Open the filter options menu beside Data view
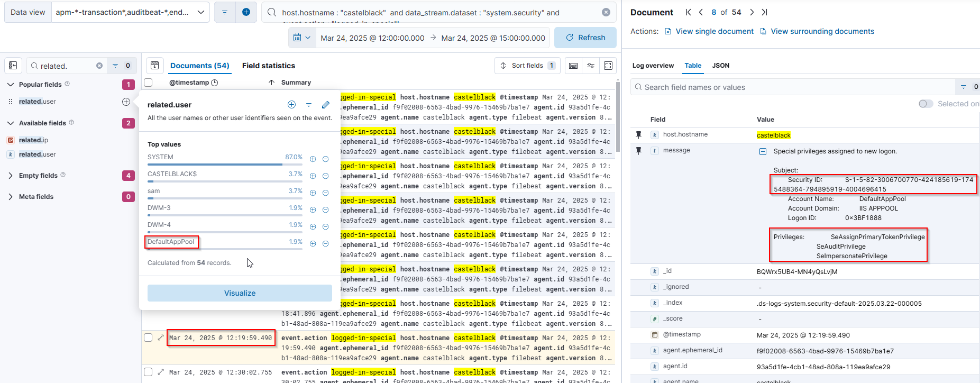980x383 pixels. [x=225, y=12]
